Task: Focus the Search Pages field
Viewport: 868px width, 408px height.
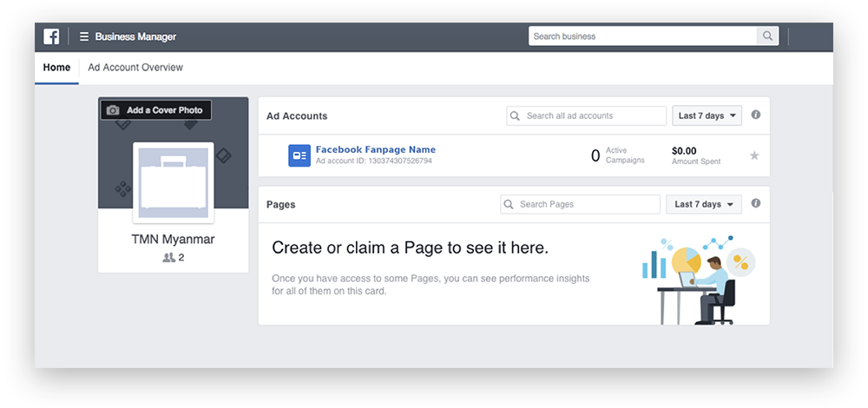Action: [x=580, y=204]
